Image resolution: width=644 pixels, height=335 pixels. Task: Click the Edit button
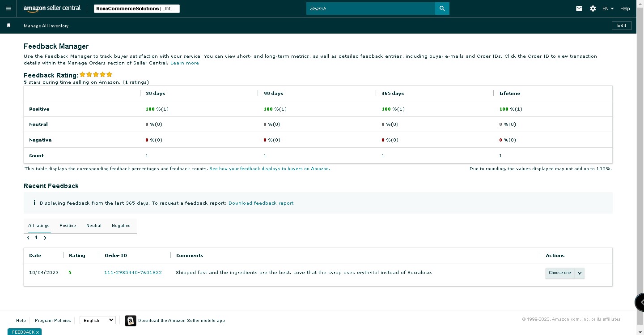click(x=622, y=26)
